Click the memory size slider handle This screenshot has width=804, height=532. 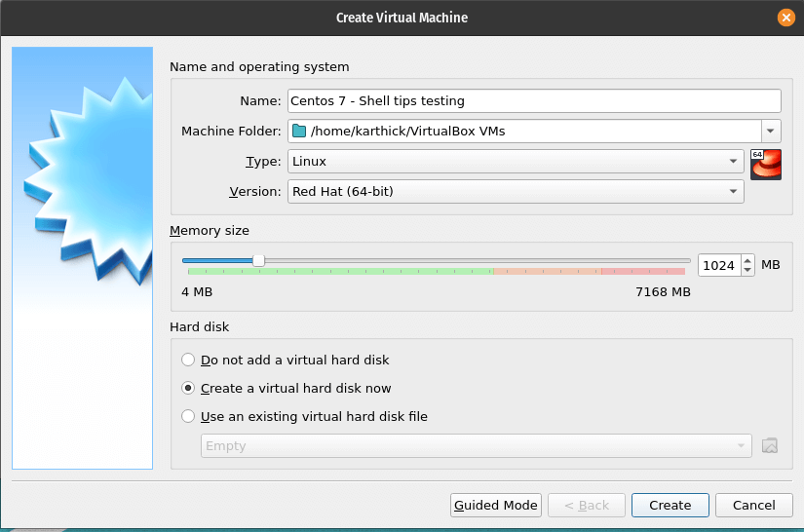pyautogui.click(x=259, y=261)
